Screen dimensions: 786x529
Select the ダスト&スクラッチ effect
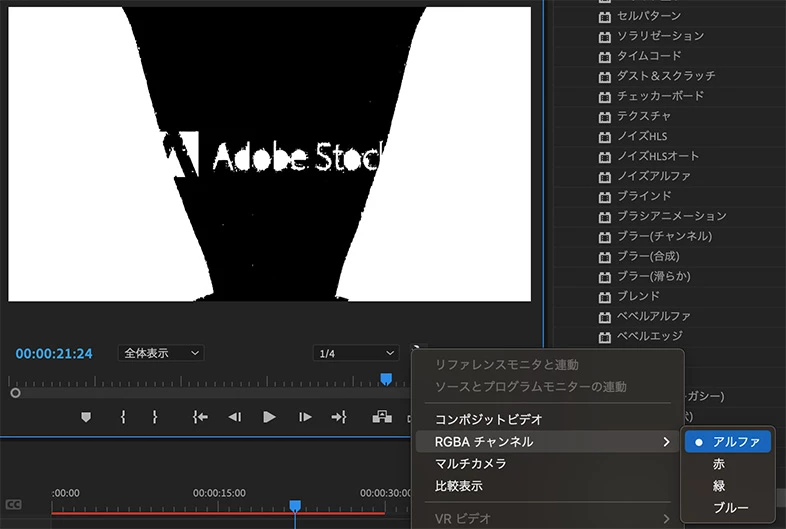[666, 76]
